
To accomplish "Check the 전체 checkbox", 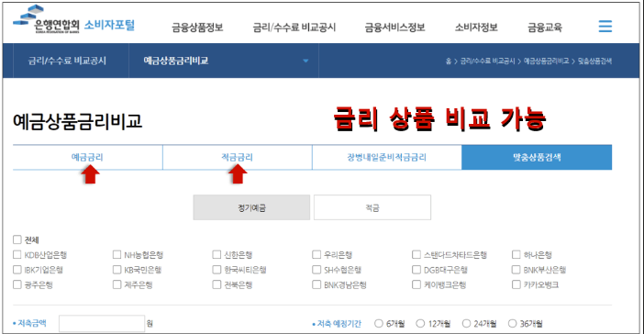I will [17, 239].
